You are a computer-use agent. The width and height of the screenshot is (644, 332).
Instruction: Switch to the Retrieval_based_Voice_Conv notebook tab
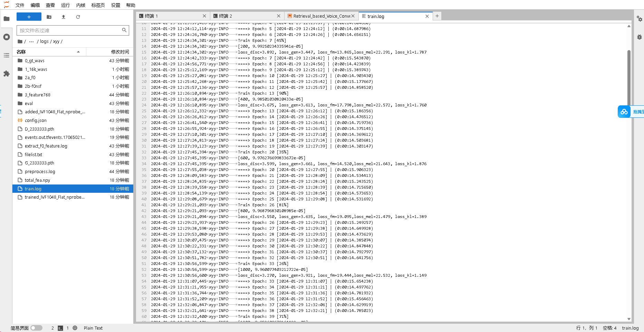click(x=321, y=16)
